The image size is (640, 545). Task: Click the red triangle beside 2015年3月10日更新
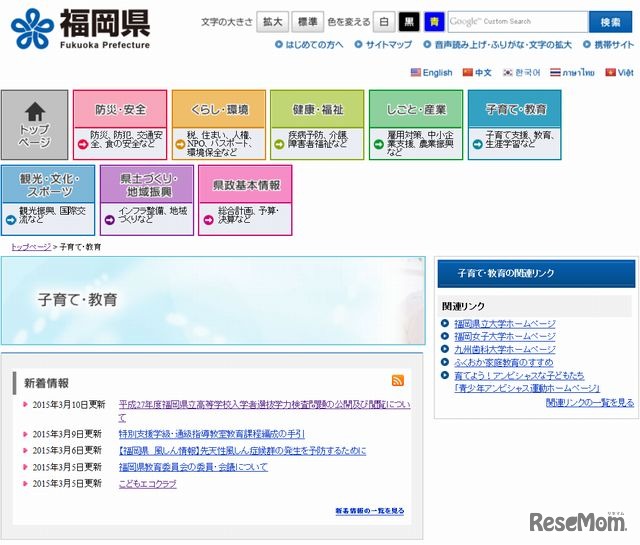tap(25, 405)
